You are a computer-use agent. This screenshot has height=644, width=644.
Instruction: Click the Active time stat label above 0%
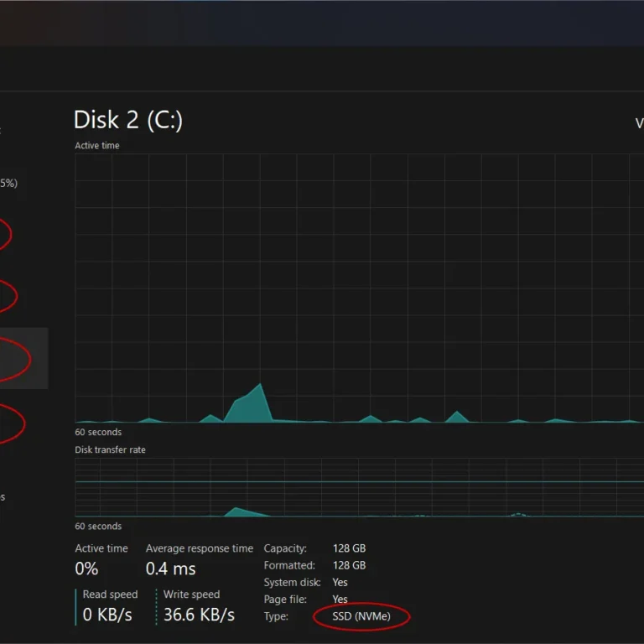[101, 548]
